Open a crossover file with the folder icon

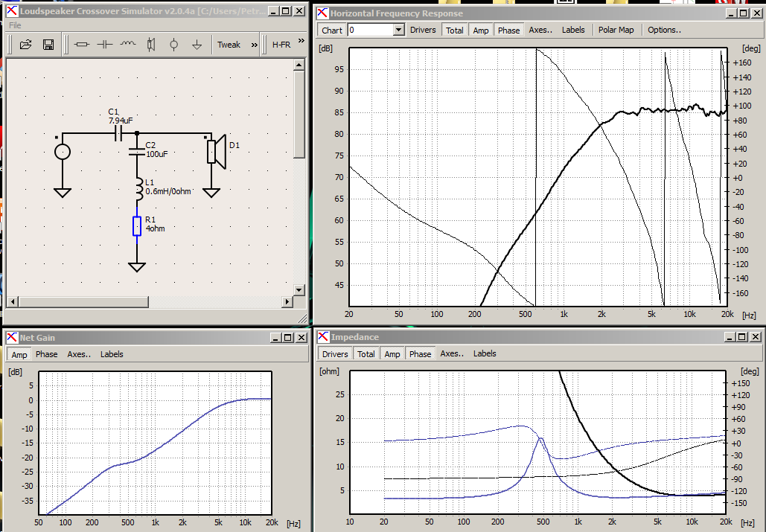click(x=25, y=45)
